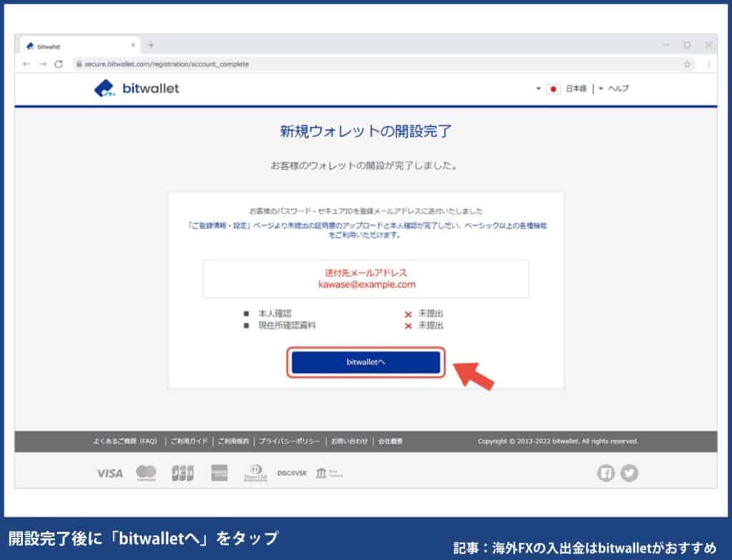
Task: Click the browser forward arrow
Action: [x=42, y=64]
